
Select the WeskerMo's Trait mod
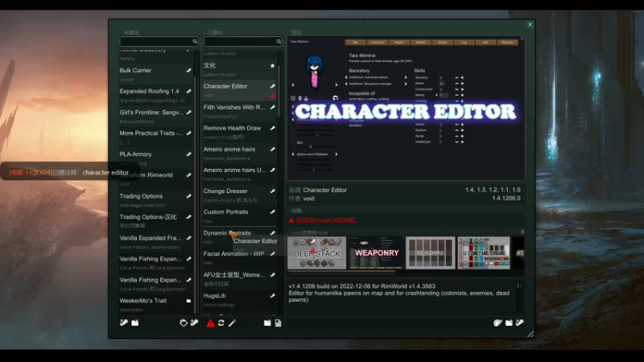point(155,304)
